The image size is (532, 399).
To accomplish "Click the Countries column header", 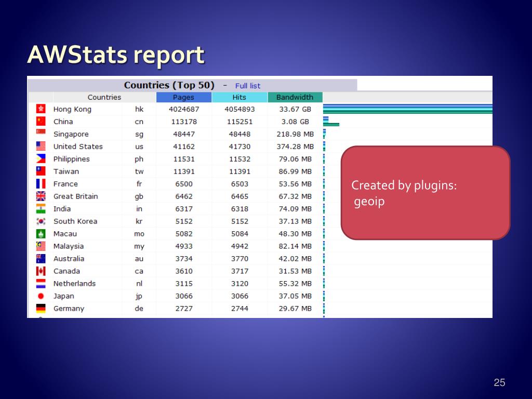I will tap(104, 97).
